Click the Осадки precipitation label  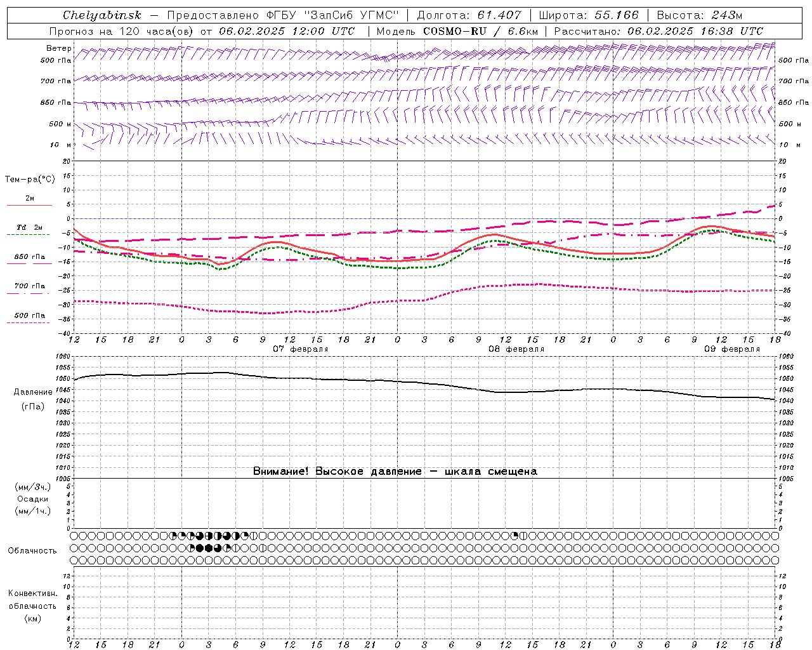click(x=33, y=499)
